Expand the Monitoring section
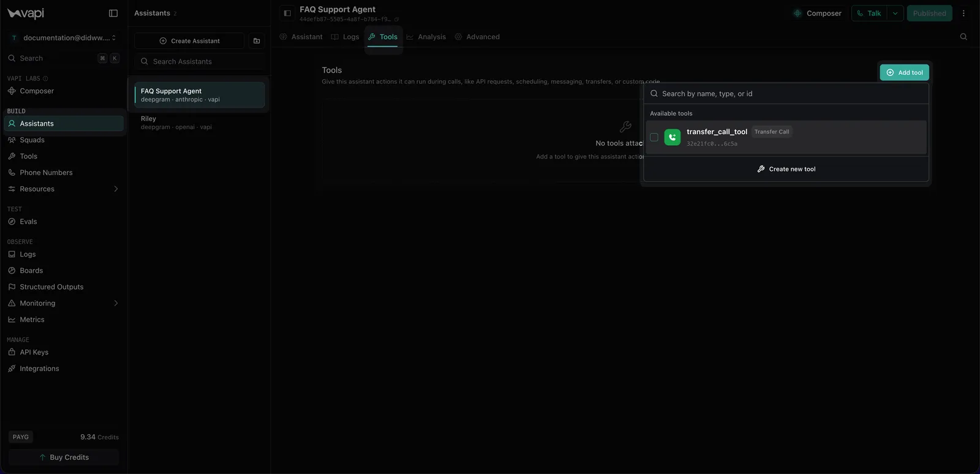This screenshot has width=980, height=474. [x=64, y=303]
